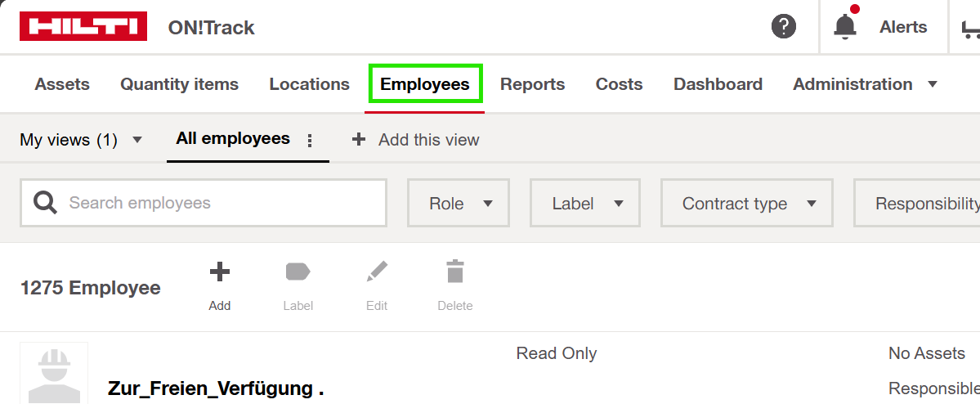Open the Zur_Freien_Verfügung employee entry
This screenshot has width=980, height=404.
point(216,388)
